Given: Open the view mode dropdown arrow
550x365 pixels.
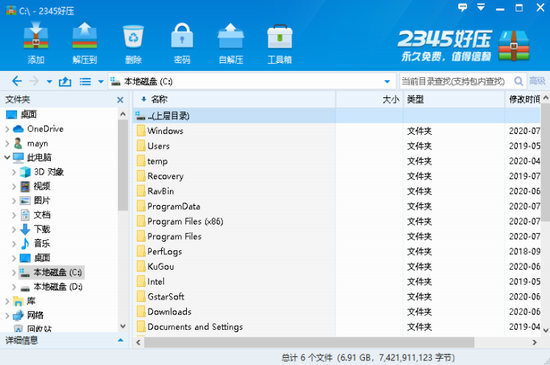Looking at the screenshot, I should (x=101, y=82).
